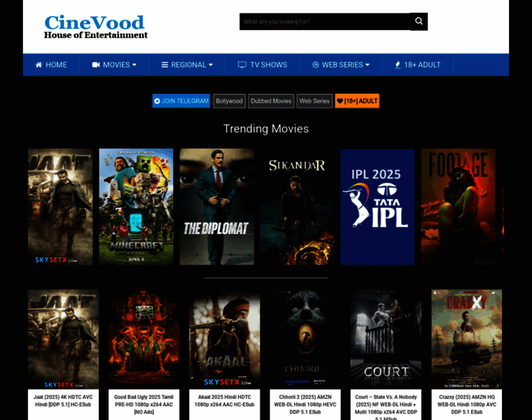
Task: Click 'Good Bad Ugly 2025 Tamil PRE-HD' title
Action: (x=144, y=405)
